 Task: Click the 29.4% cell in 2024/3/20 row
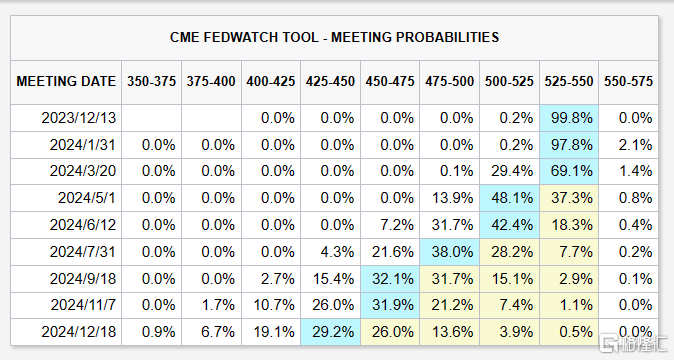pos(509,171)
